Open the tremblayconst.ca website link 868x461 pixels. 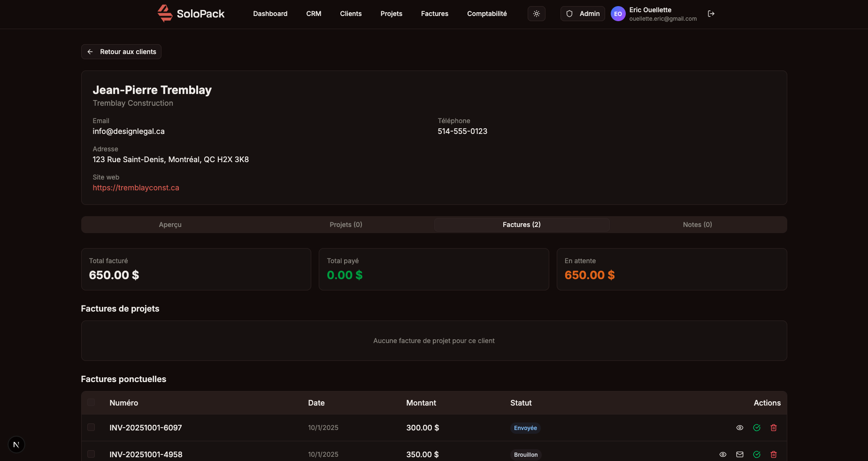click(136, 188)
